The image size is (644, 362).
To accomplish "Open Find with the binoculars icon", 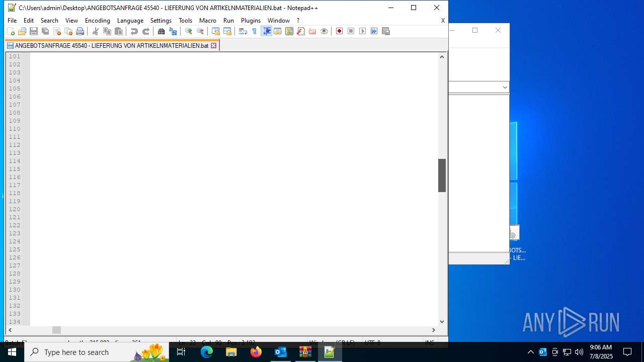I will click(162, 31).
